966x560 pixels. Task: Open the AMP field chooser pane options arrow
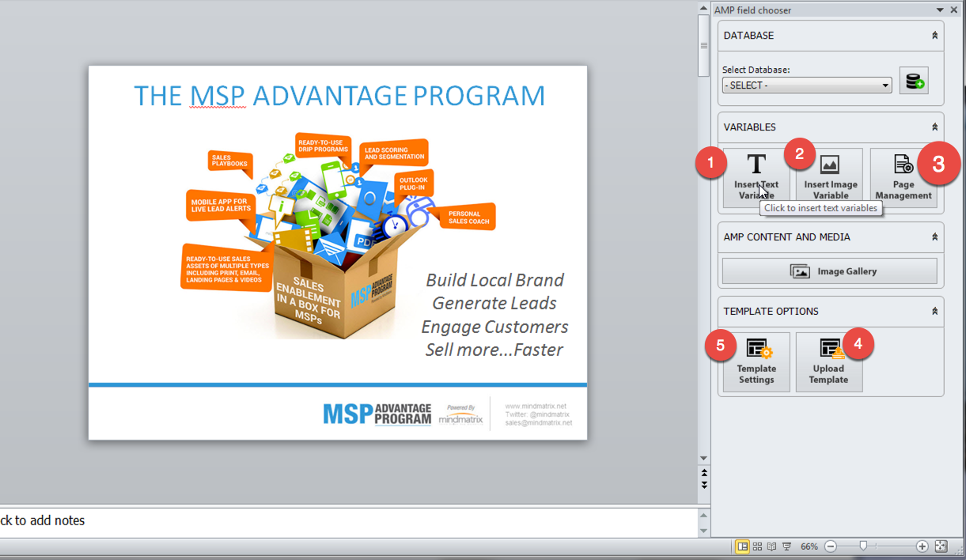[940, 10]
